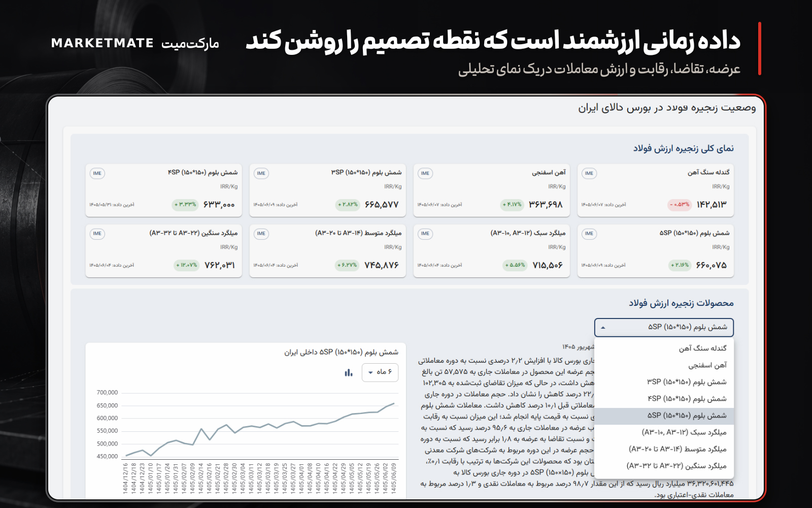Choose شمش بلوم 3SP option in list
This screenshot has height=508, width=812.
click(x=664, y=382)
